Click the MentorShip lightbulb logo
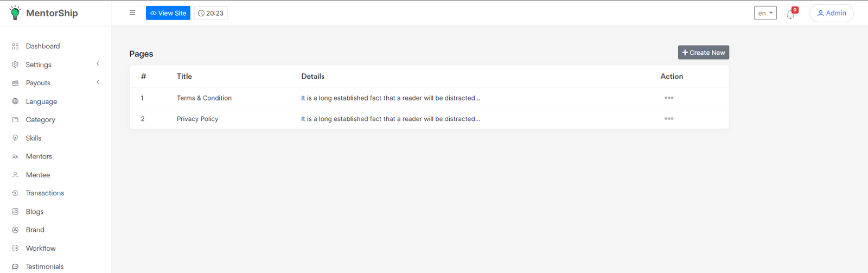The image size is (868, 273). click(x=15, y=13)
